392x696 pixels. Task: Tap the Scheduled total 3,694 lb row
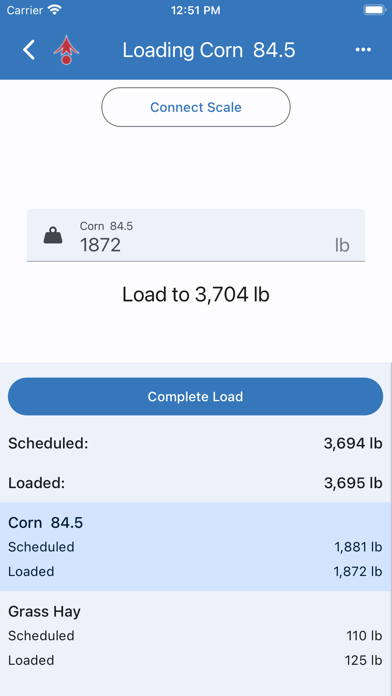(195, 443)
